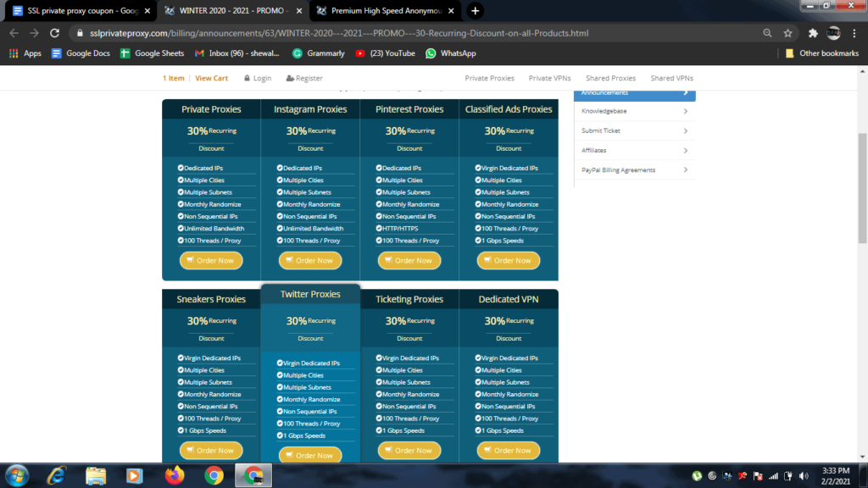Expand PayPal Billing Agreements sidebar item
The height and width of the screenshot is (488, 868).
pos(634,169)
